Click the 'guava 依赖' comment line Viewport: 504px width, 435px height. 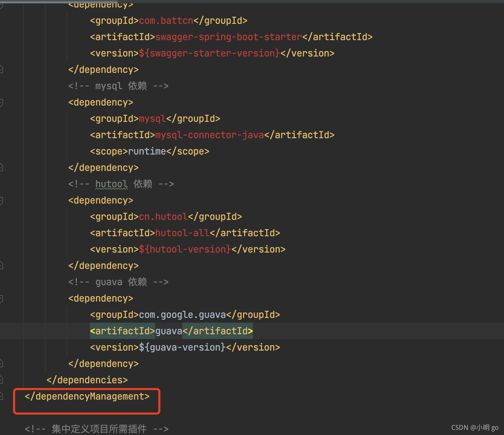pyautogui.click(x=118, y=282)
